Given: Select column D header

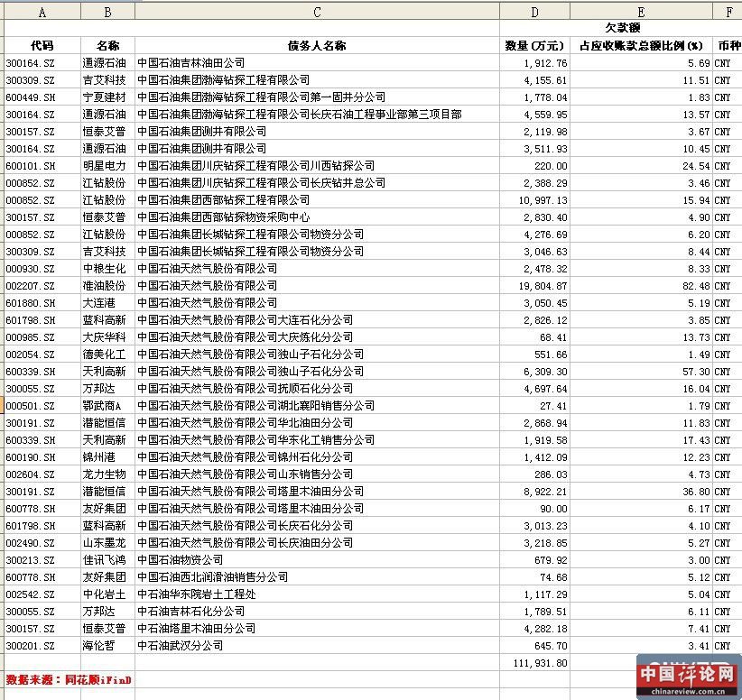Looking at the screenshot, I should tap(534, 12).
